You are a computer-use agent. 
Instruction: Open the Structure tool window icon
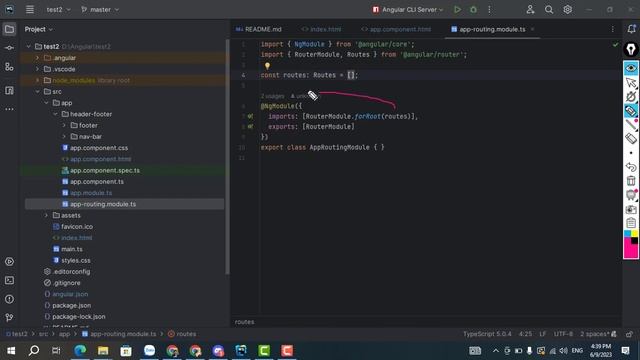coord(9,67)
